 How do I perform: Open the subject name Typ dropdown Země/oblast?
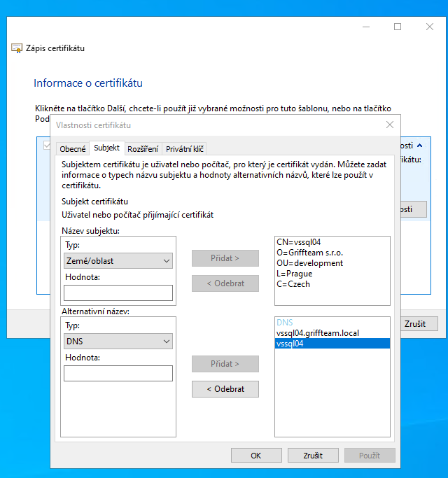pyautogui.click(x=118, y=261)
